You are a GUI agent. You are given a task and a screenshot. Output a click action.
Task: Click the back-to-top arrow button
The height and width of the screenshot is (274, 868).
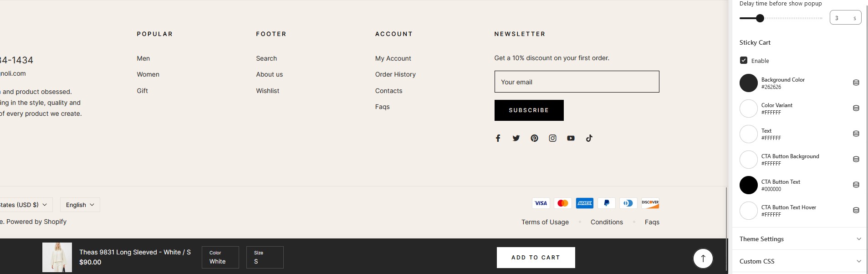pyautogui.click(x=703, y=258)
